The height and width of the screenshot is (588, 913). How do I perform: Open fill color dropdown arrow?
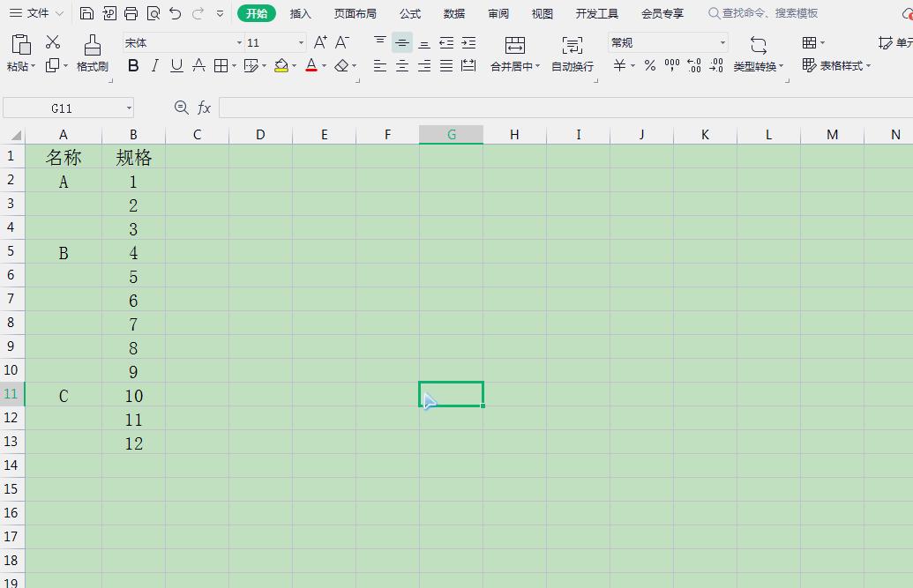click(x=294, y=66)
